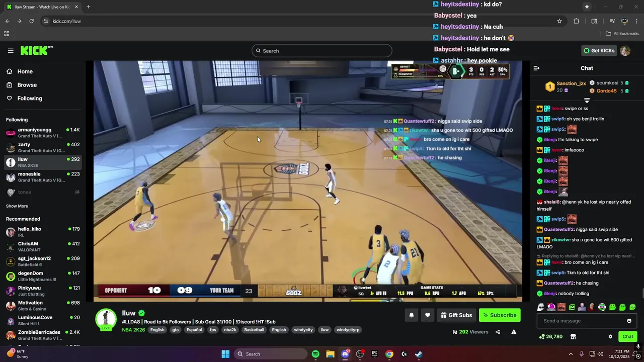The width and height of the screenshot is (644, 362).
Task: Reload the browser page
Action: (x=31, y=21)
